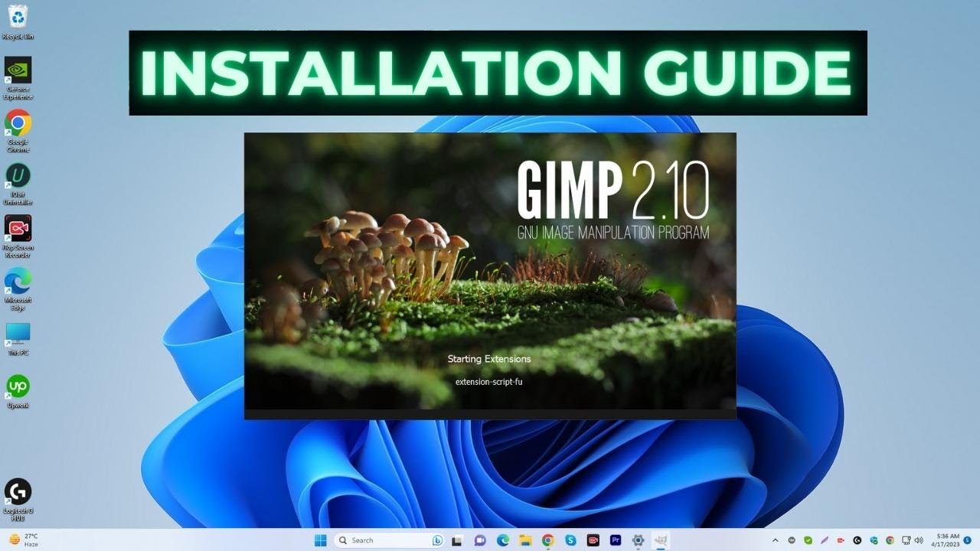Expand hidden system tray icons chevron

coord(775,540)
